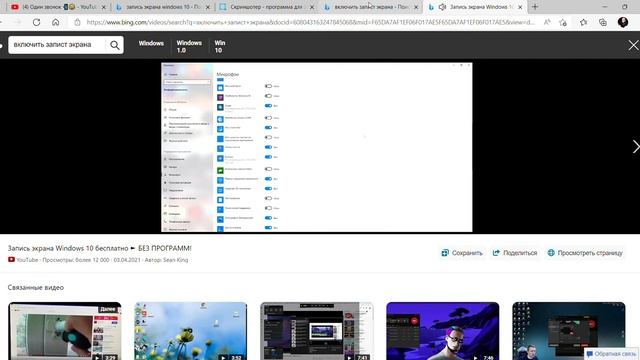Viewport: 640px width, 360px height.
Task: Close the active 'Запись экрана Windows 10' tab
Action: point(520,7)
